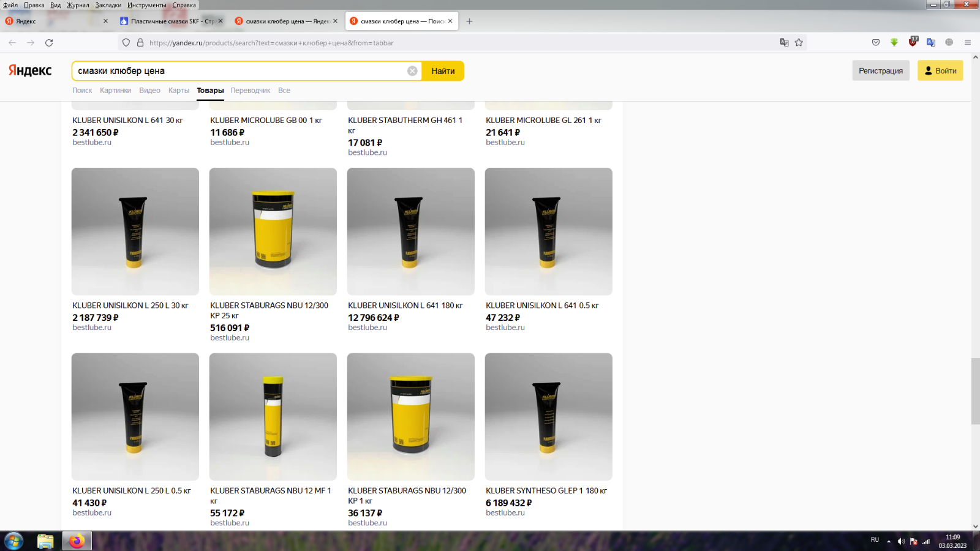Click the Регистрация button
The image size is (980, 551).
click(x=881, y=70)
